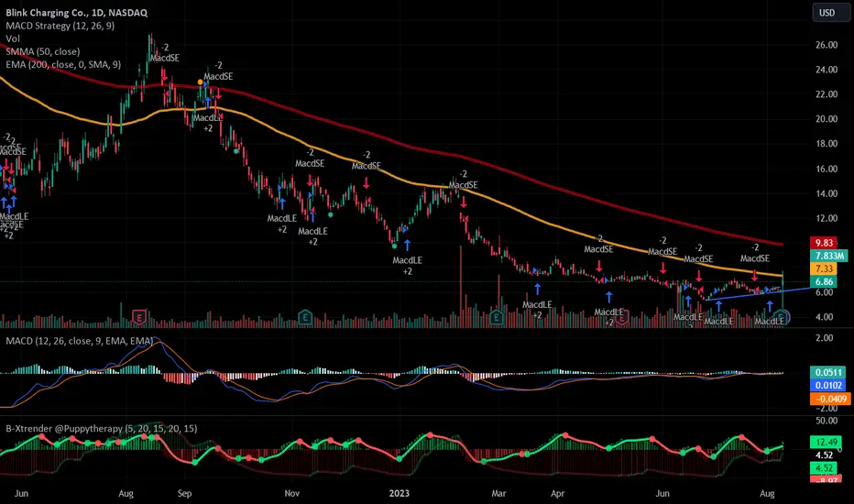Screen dimensions: 854x504
Task: Open the red earnings marker near May 2023
Action: pyautogui.click(x=622, y=316)
